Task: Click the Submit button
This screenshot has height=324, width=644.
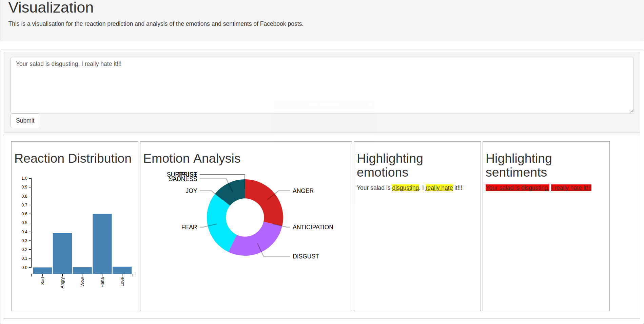Action: (x=25, y=121)
